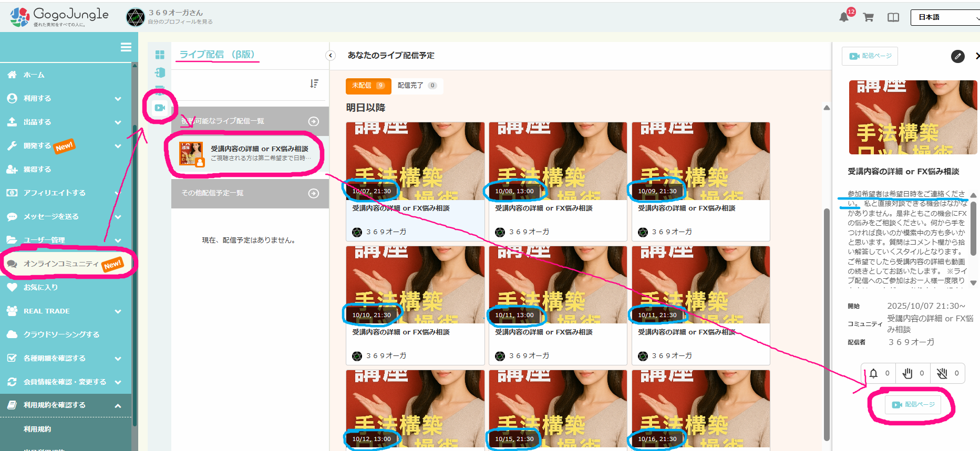The height and width of the screenshot is (451, 980).
Task: Click the sort order icon in list panel
Action: 314,83
